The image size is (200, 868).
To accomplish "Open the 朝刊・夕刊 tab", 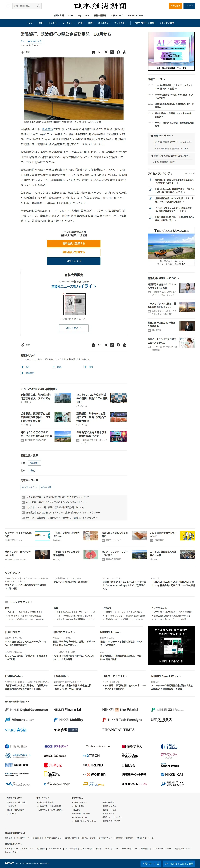I will (58, 16).
